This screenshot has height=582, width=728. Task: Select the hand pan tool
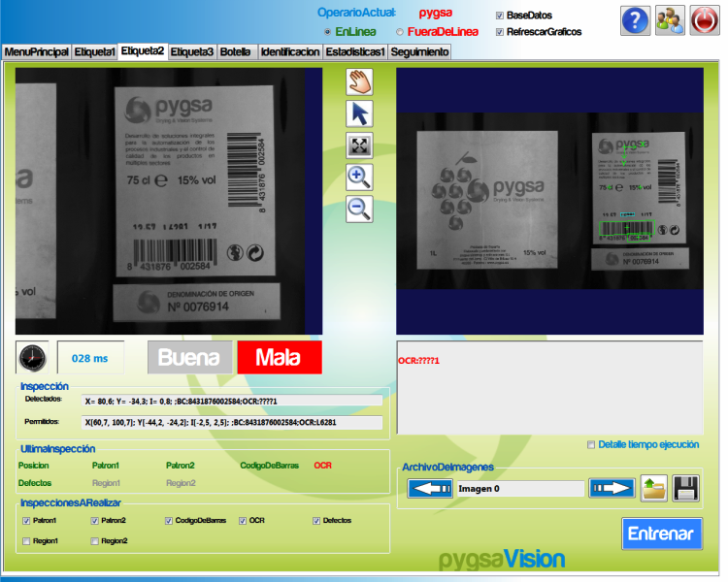tap(359, 82)
